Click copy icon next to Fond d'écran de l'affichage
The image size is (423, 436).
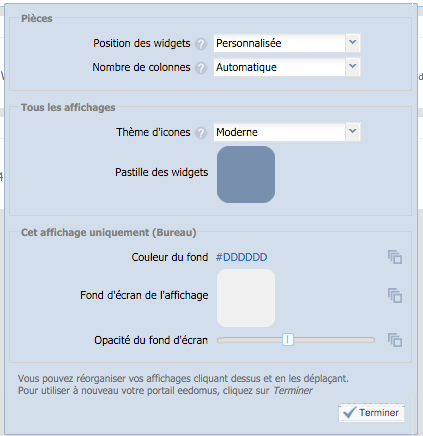tap(395, 296)
